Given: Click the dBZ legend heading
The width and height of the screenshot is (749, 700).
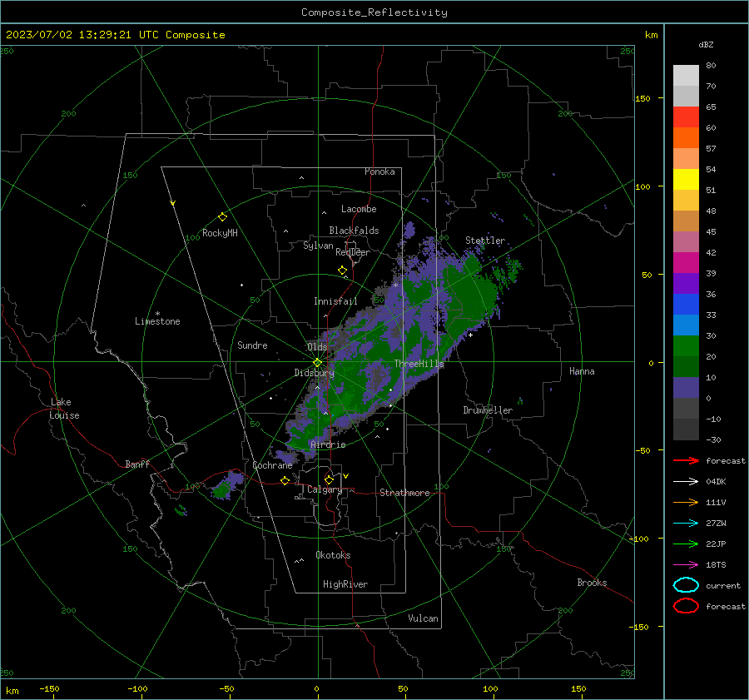Looking at the screenshot, I should [706, 44].
